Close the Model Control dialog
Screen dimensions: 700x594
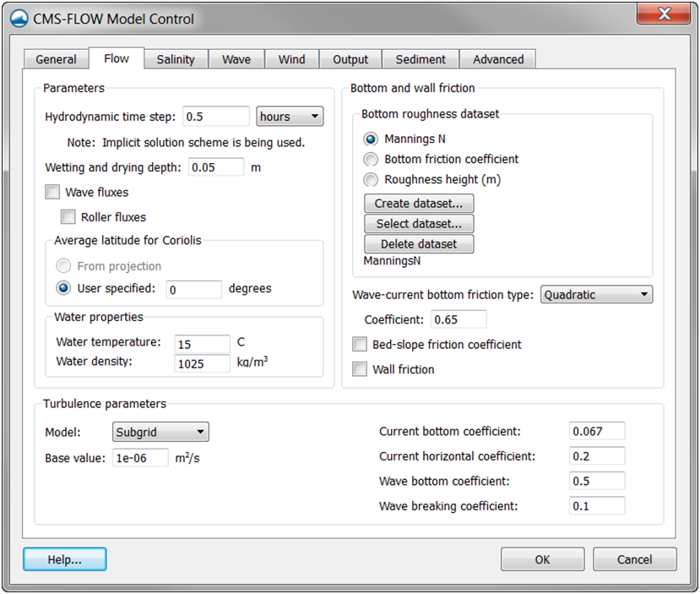[x=664, y=14]
